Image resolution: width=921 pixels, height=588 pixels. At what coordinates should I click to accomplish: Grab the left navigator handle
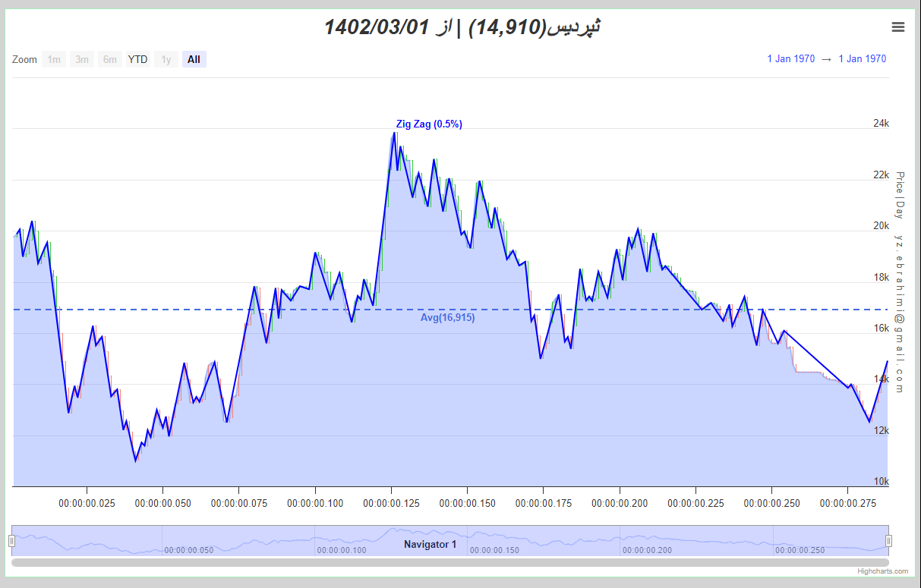11,541
